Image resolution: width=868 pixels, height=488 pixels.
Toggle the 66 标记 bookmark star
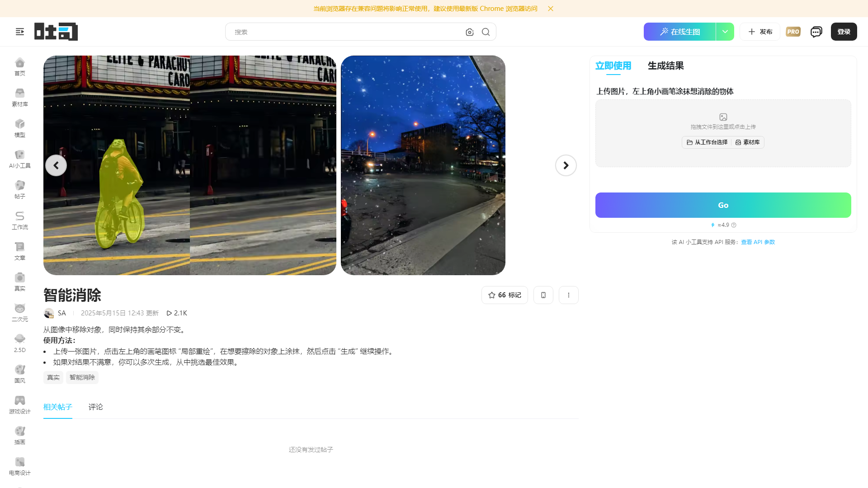505,295
